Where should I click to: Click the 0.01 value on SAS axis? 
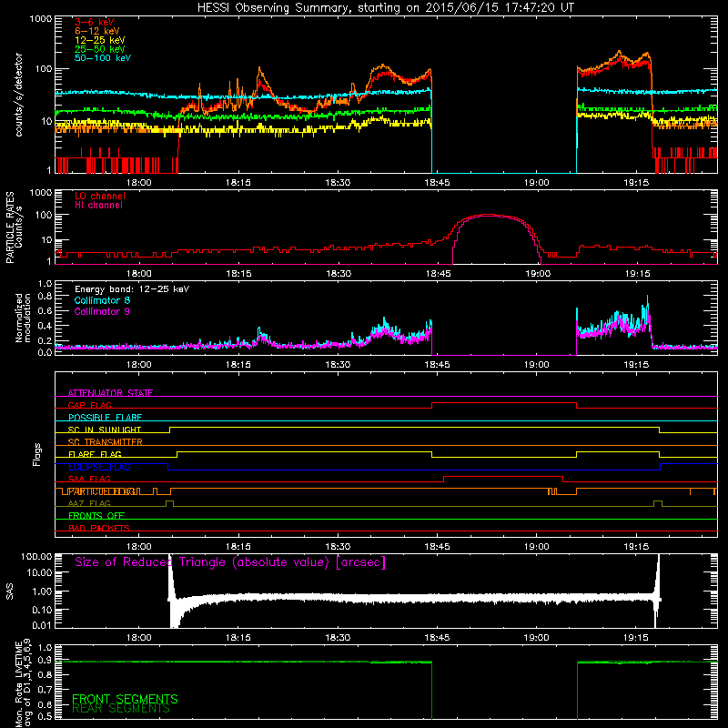(42, 625)
